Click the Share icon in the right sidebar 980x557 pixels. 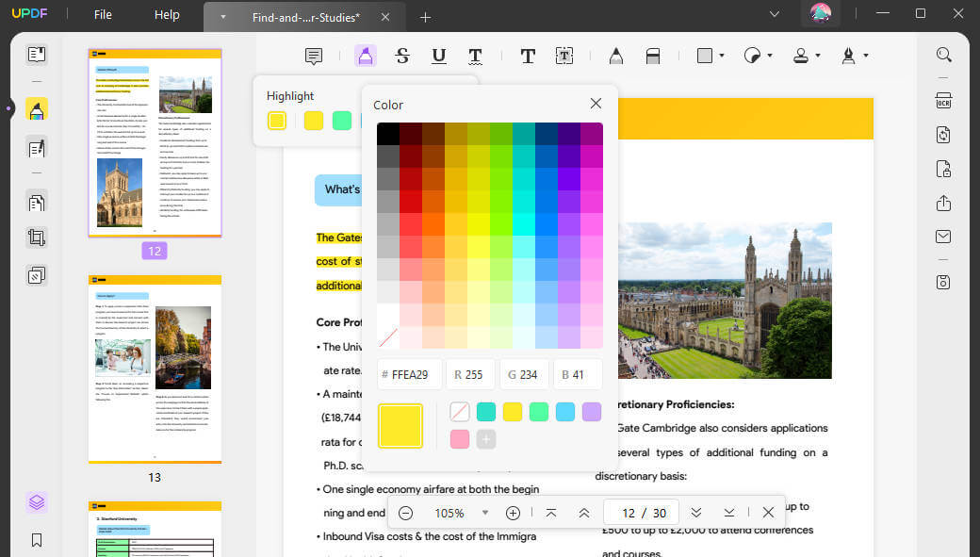[943, 203]
